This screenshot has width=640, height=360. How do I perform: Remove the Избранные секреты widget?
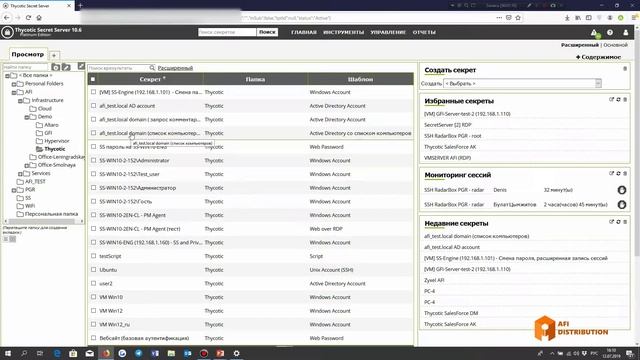coord(624,100)
